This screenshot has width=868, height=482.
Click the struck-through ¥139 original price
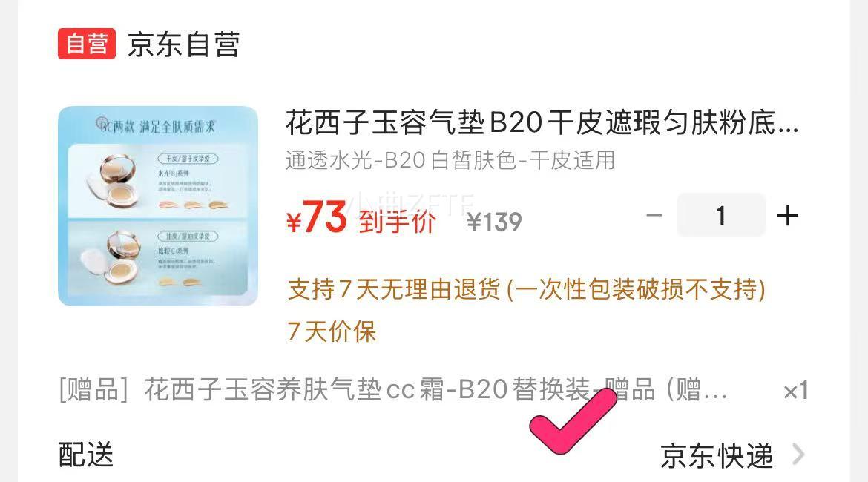coord(494,222)
